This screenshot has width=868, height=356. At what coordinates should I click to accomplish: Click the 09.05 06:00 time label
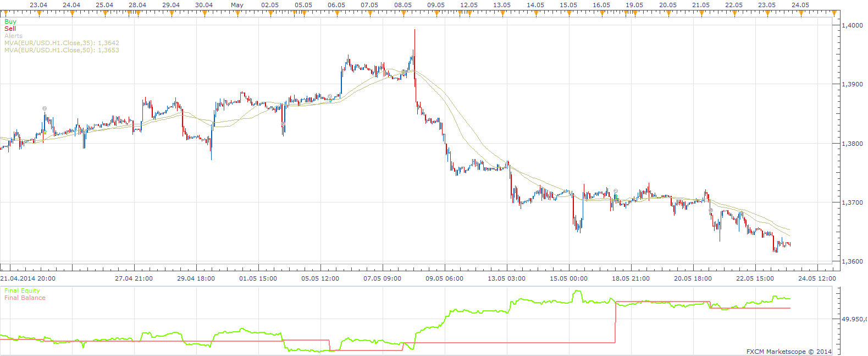[444, 278]
